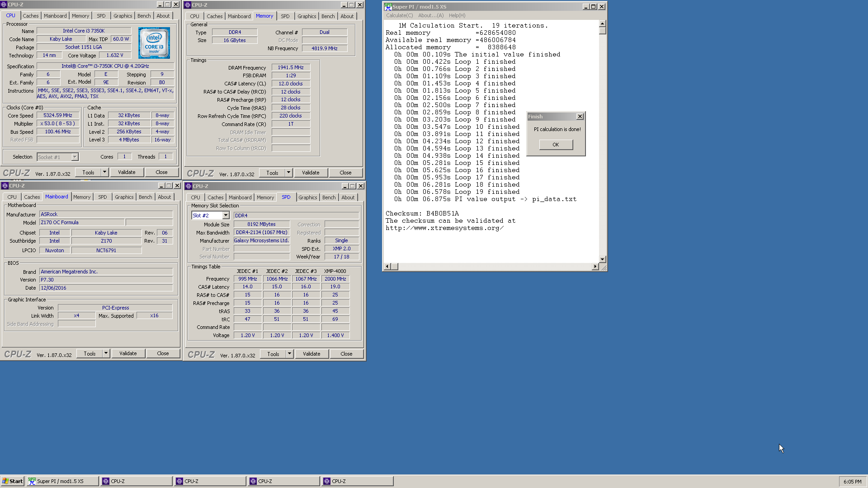Expand Tools dropdown arrow in CPU window
Viewport: 868px width, 488px height.
tap(105, 172)
